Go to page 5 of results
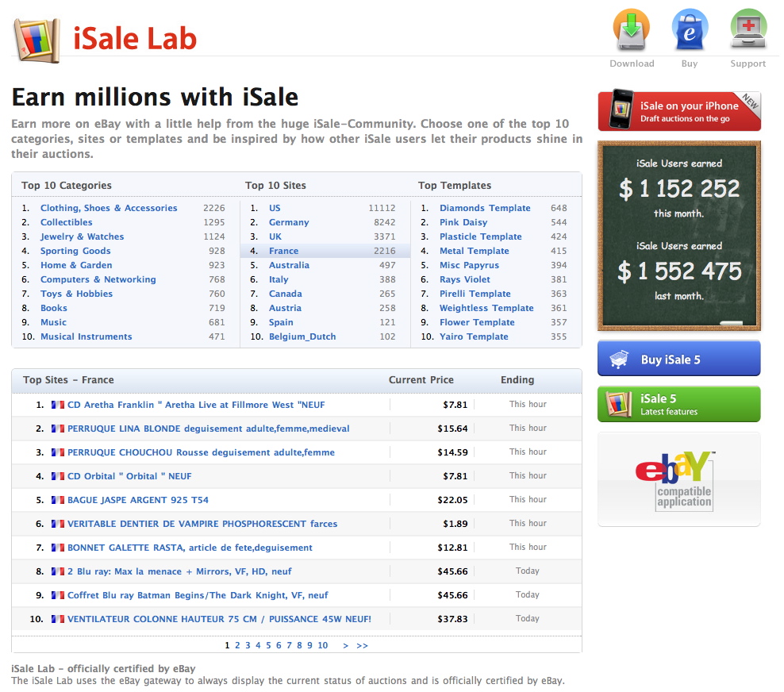The height and width of the screenshot is (692, 784). [x=268, y=645]
